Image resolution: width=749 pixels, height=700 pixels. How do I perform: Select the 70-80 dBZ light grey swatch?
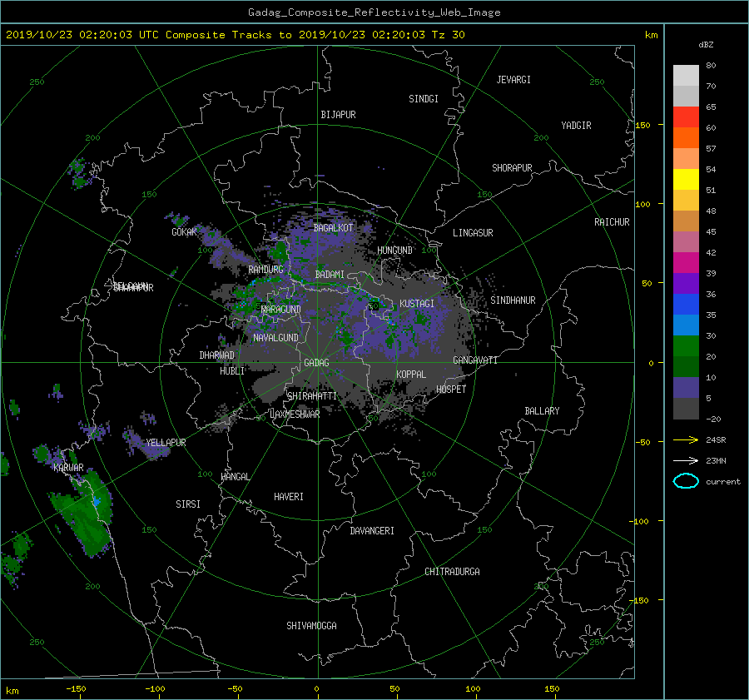pyautogui.click(x=686, y=76)
